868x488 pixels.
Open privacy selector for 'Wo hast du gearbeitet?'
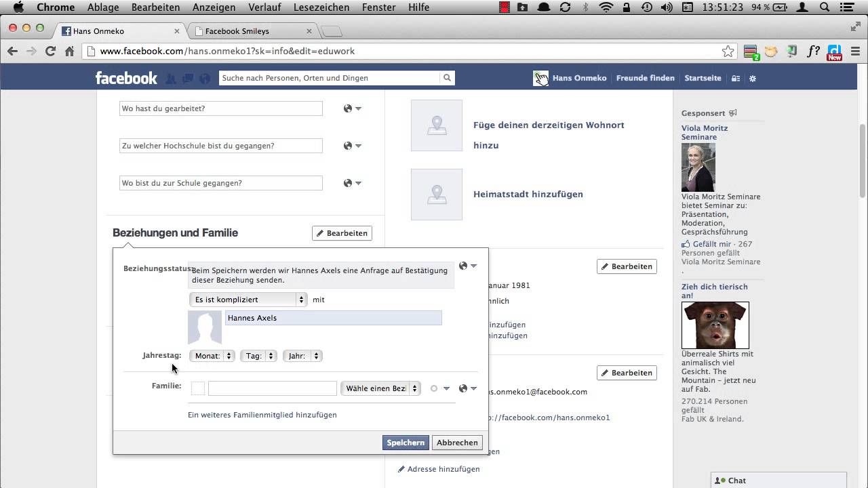[352, 108]
